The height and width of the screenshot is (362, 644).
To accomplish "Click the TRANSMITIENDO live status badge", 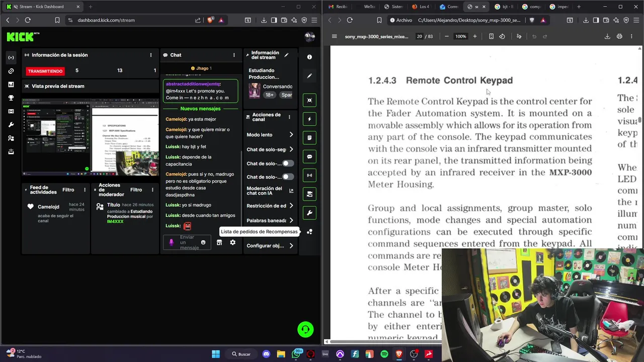I will [x=45, y=71].
